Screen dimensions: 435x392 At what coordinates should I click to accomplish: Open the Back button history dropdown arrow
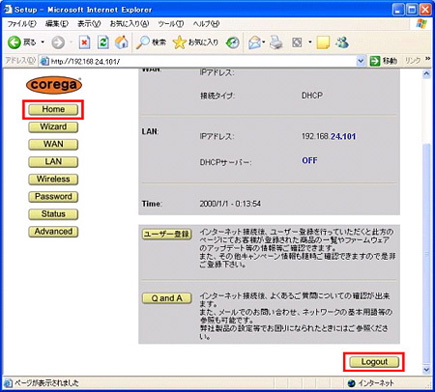(x=43, y=42)
